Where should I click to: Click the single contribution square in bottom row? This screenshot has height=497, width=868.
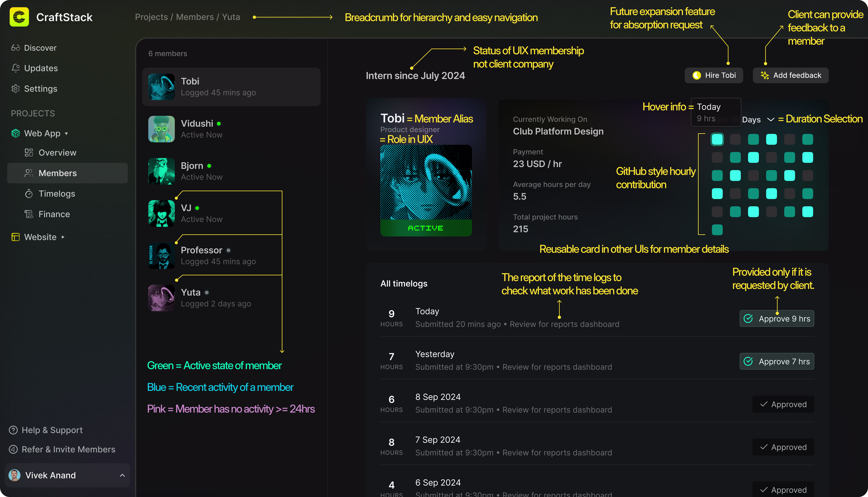(x=717, y=230)
